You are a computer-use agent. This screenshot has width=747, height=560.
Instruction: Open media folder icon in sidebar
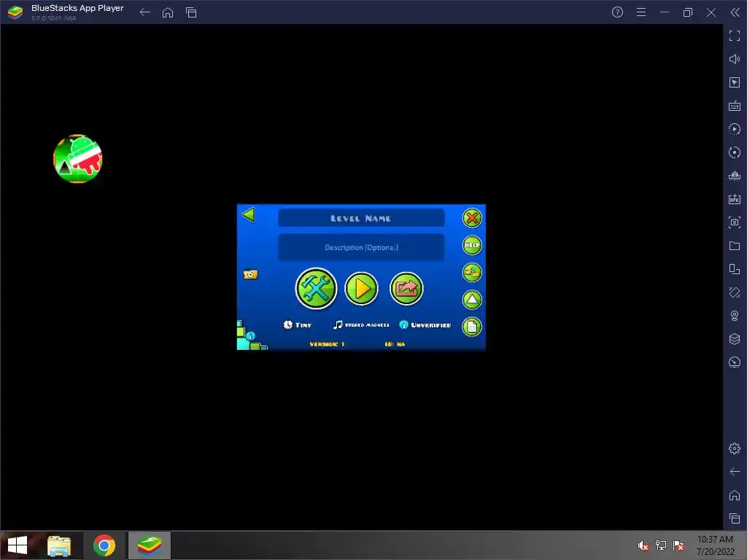[x=735, y=246]
